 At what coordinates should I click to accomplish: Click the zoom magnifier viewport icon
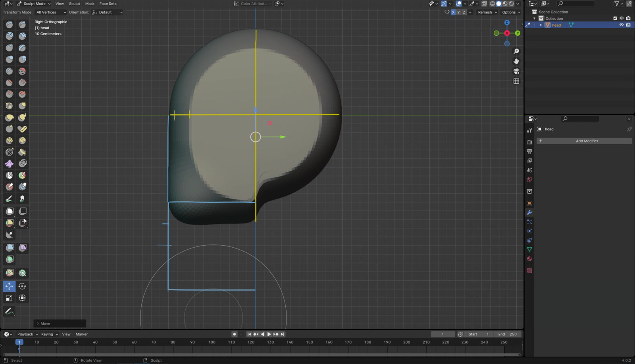516,51
